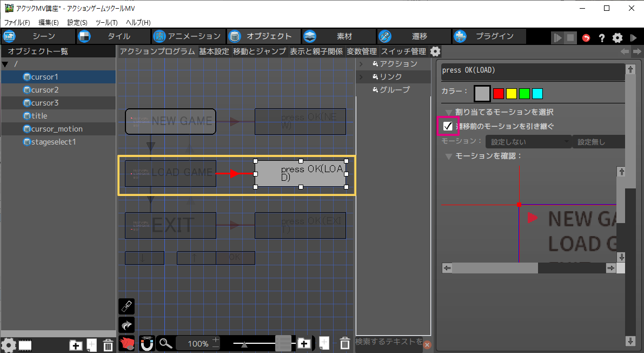644x353 pixels.
Task: Open the モーション dropdown showing 設定しない
Action: click(528, 142)
